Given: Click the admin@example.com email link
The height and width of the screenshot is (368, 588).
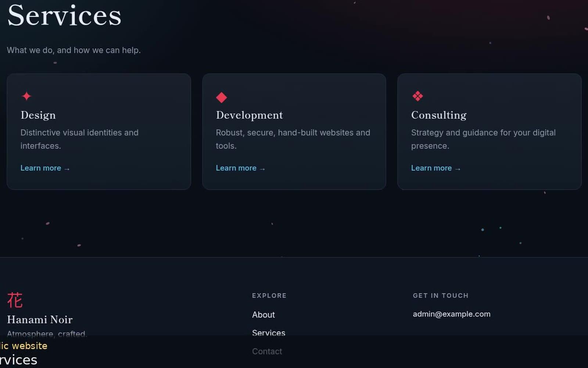Looking at the screenshot, I should (x=452, y=314).
